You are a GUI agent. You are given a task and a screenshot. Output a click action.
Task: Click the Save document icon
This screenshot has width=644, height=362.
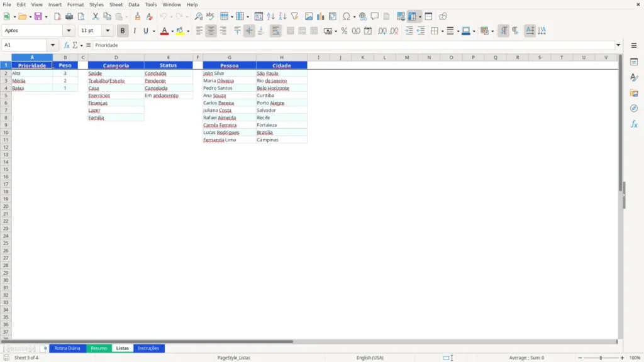[38, 16]
